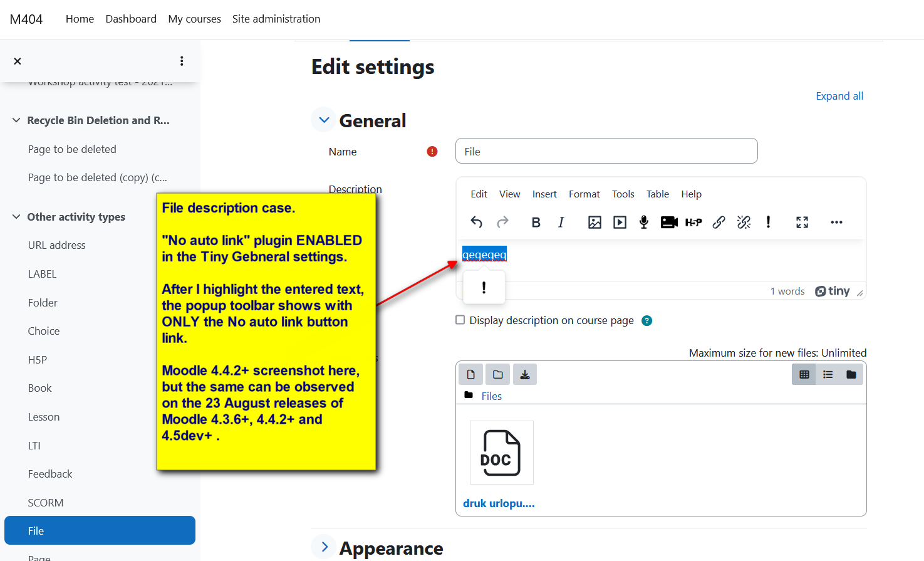Close the course index drawer
The image size is (924, 561).
(18, 61)
